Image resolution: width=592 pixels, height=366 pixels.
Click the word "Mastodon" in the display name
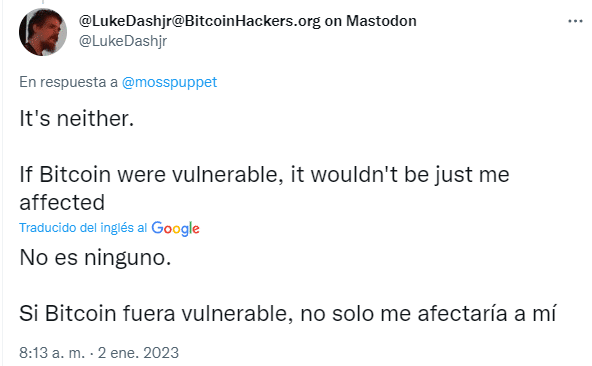click(x=381, y=21)
